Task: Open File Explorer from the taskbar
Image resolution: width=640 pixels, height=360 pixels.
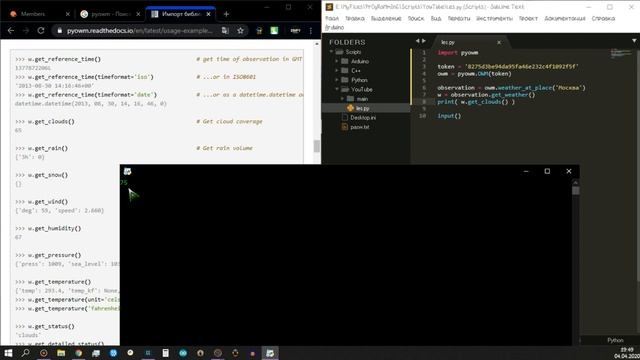Action: tap(61, 353)
